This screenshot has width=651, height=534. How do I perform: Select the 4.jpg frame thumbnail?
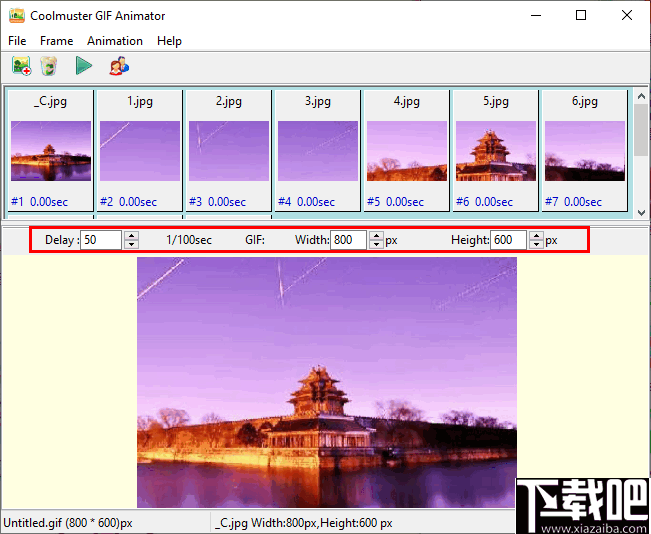click(x=406, y=151)
